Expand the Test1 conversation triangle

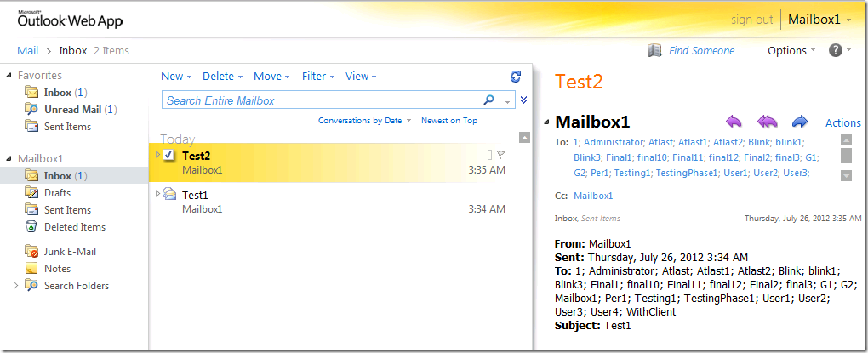coord(158,193)
